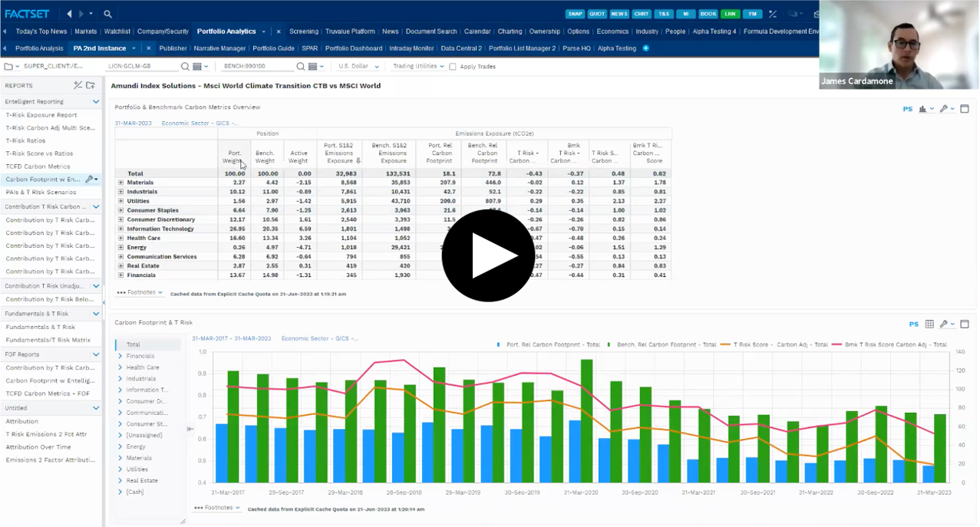The height and width of the screenshot is (527, 980).
Task: Open the TCFD Carbon Metrics report
Action: point(38,166)
